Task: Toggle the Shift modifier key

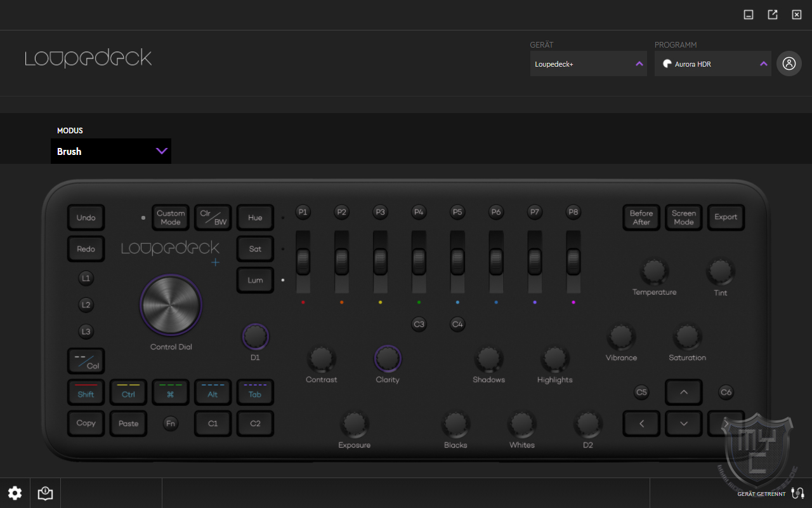Action: pyautogui.click(x=86, y=392)
